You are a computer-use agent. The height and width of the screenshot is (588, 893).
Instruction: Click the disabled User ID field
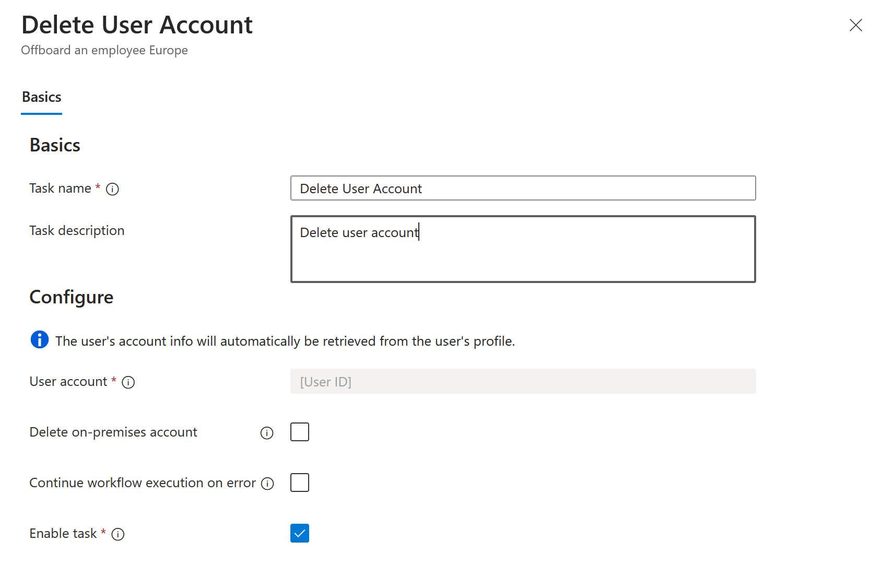tap(523, 381)
